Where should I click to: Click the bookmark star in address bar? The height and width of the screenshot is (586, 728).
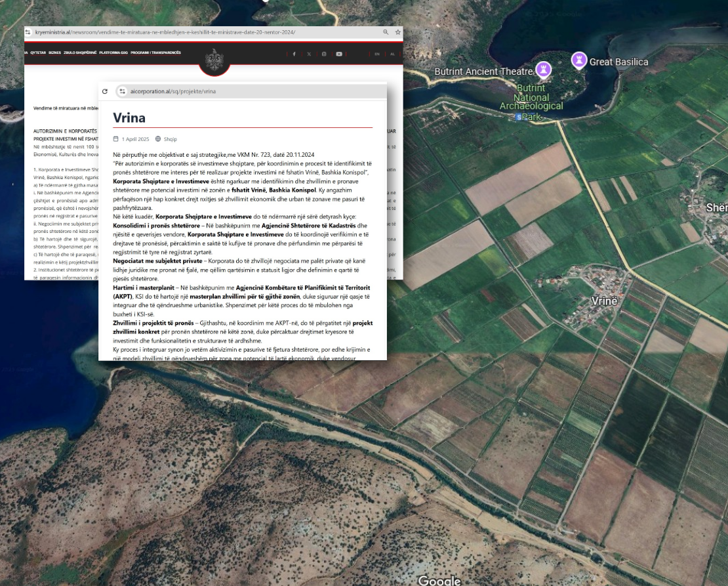(397, 32)
